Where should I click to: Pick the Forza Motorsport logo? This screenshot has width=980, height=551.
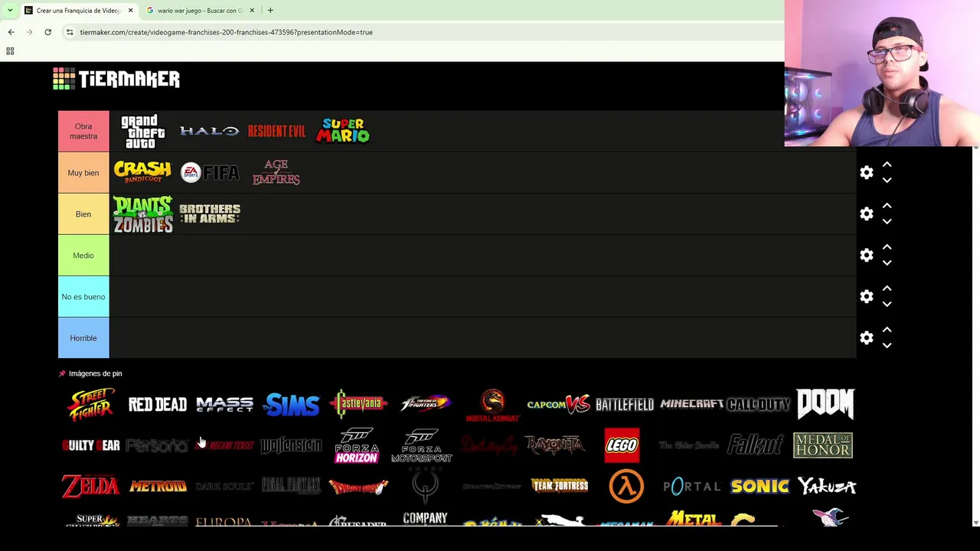point(422,445)
